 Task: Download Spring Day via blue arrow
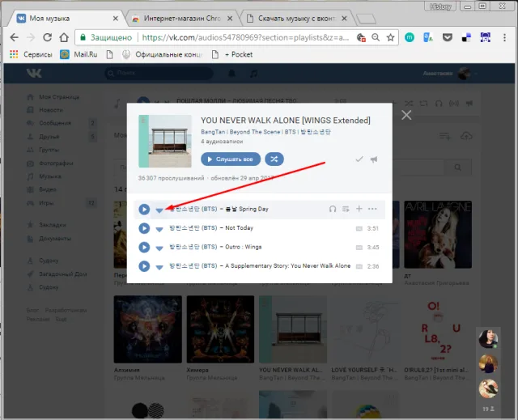(159, 210)
